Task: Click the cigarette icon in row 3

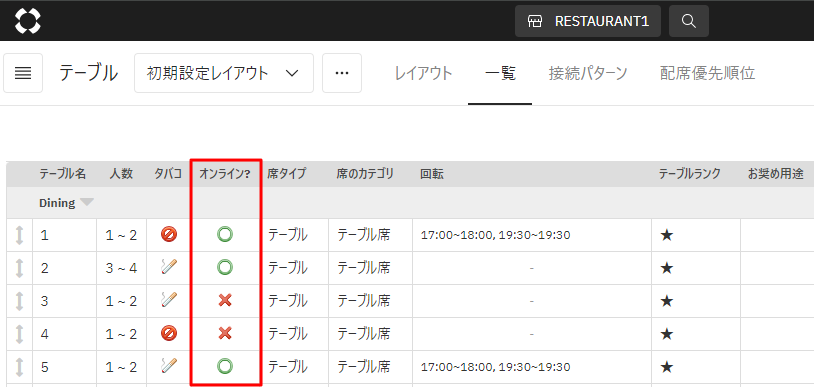Action: tap(169, 300)
